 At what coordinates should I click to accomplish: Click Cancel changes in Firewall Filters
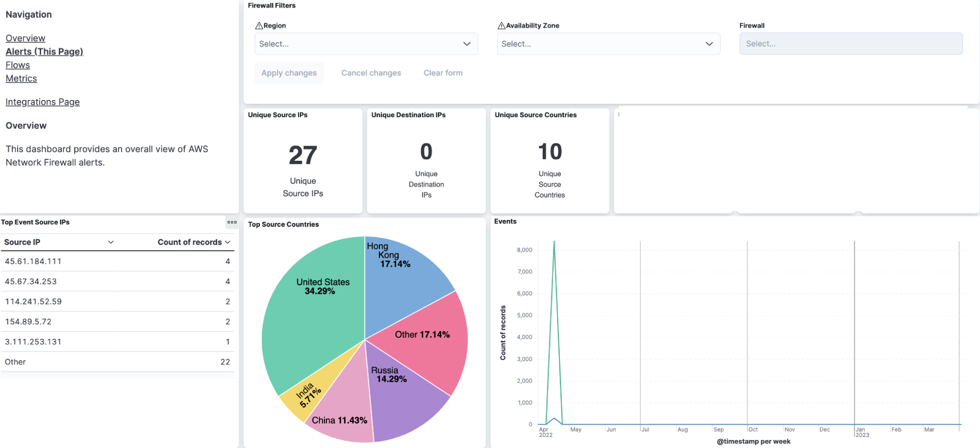[x=371, y=73]
